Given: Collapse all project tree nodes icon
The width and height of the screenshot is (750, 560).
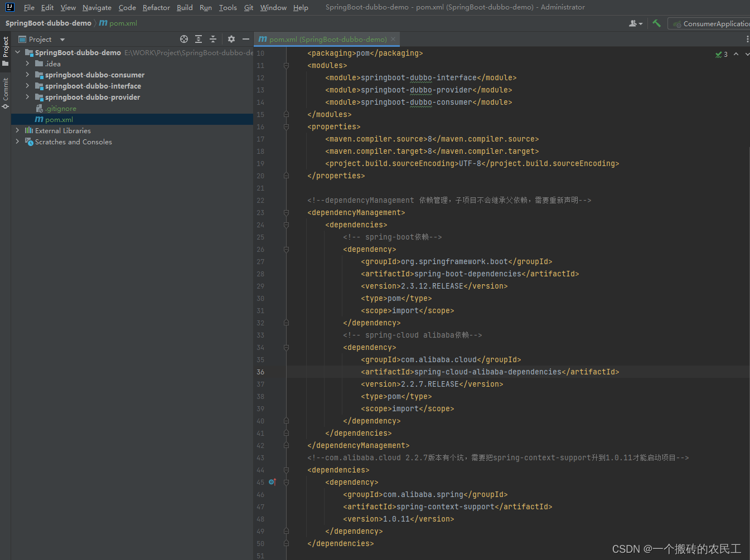Looking at the screenshot, I should coord(213,39).
